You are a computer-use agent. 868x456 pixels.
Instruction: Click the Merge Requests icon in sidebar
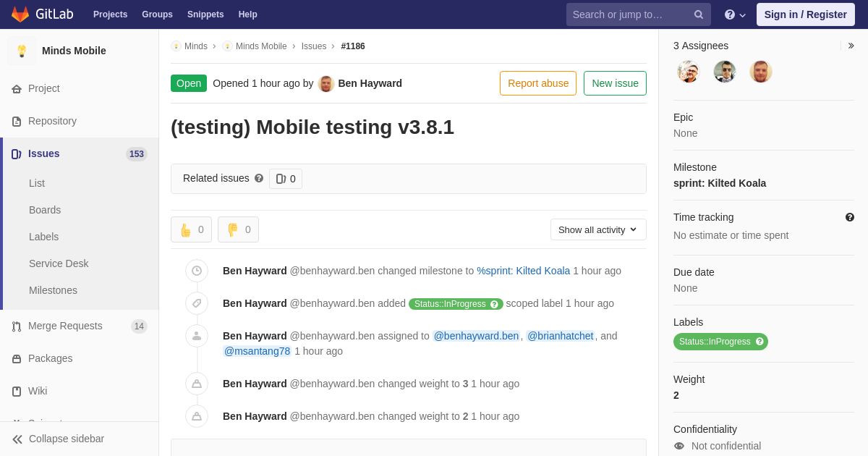coord(17,326)
